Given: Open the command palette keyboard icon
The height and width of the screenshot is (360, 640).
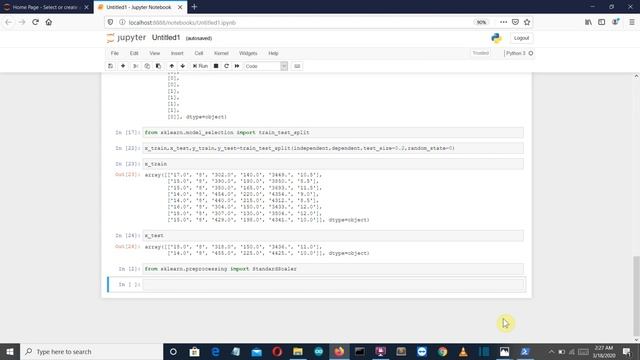Looking at the screenshot, I should tap(297, 66).
